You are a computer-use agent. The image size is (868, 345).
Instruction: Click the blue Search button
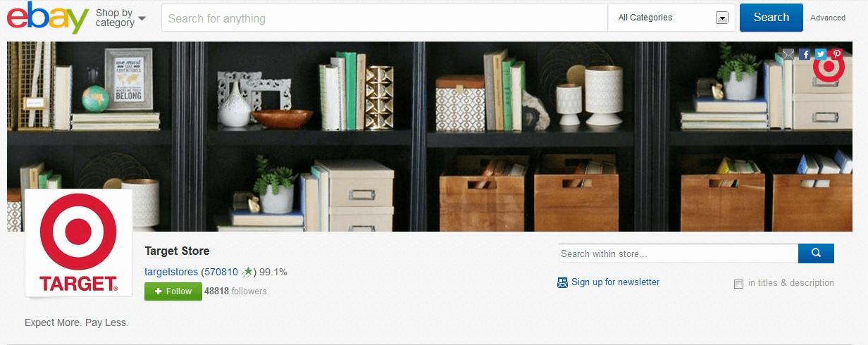pyautogui.click(x=771, y=18)
